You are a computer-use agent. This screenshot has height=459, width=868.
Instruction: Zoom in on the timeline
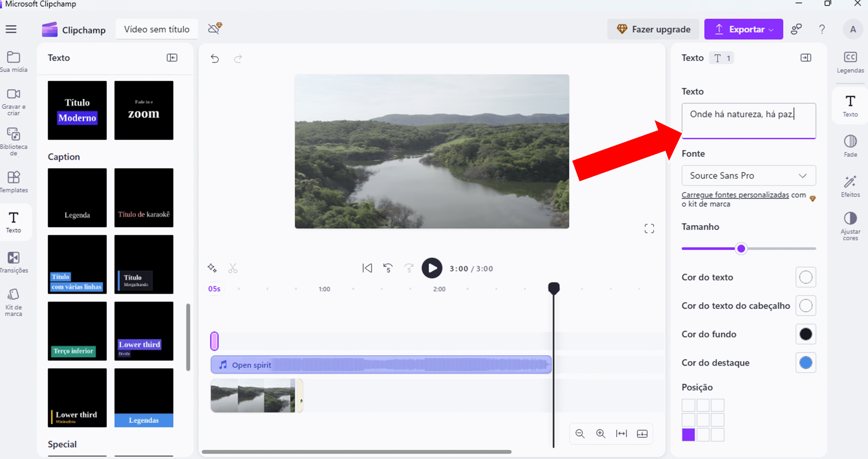pyautogui.click(x=601, y=433)
